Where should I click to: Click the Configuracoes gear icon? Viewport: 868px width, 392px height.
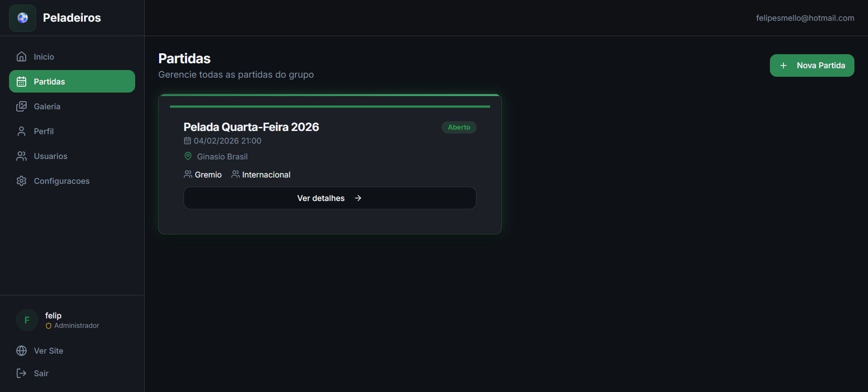click(21, 181)
